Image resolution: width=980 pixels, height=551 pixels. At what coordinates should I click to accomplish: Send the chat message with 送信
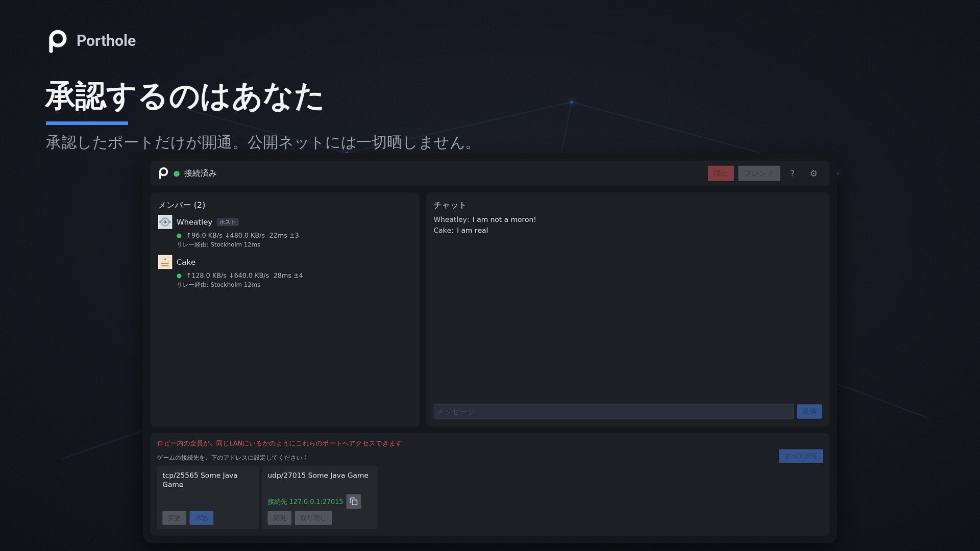pyautogui.click(x=809, y=412)
